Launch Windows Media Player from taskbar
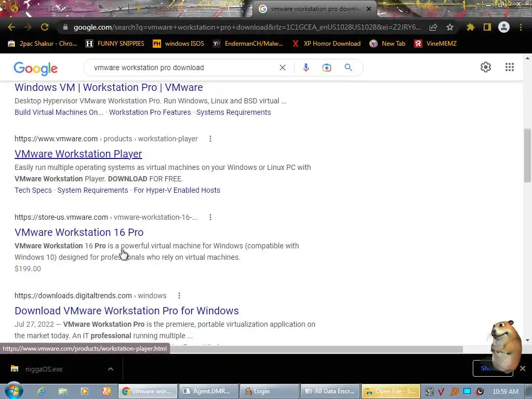 85,391
